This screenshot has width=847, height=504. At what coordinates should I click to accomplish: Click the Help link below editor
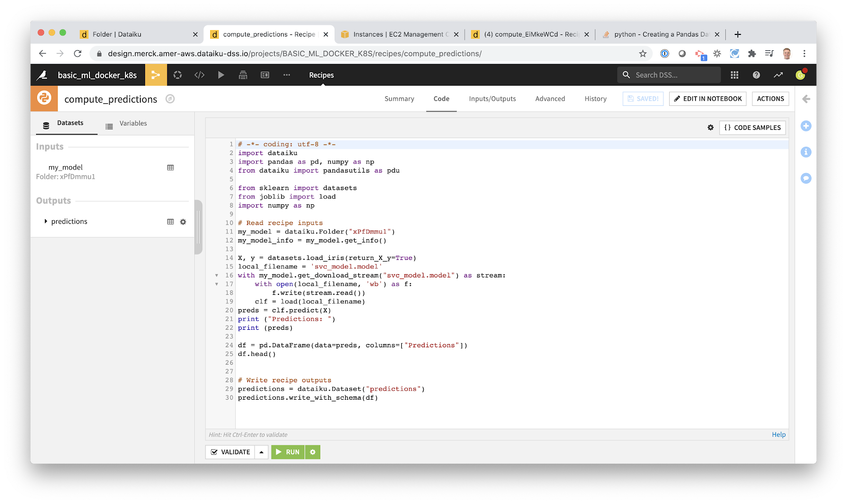(778, 435)
